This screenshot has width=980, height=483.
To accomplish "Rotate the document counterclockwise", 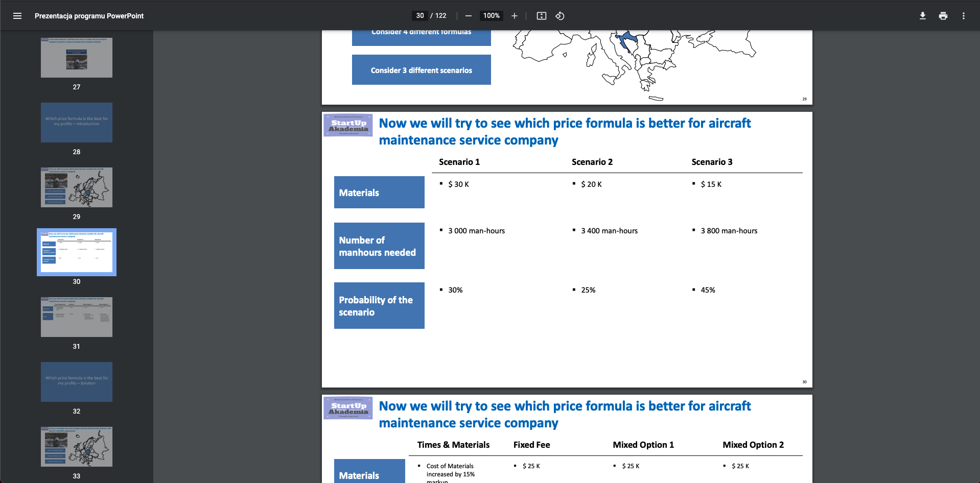I will pyautogui.click(x=560, y=16).
